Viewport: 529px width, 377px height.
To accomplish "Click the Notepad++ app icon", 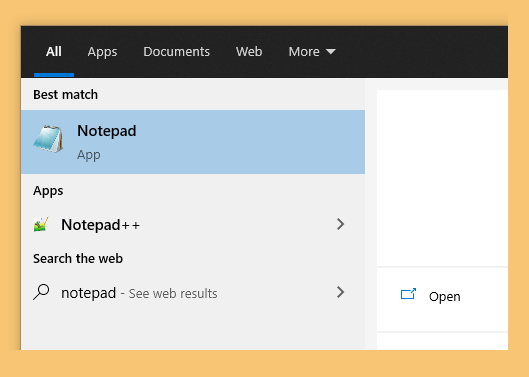I will (x=41, y=224).
